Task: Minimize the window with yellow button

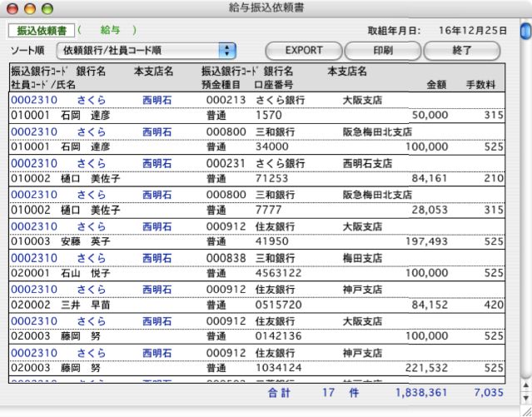Action: point(29,7)
